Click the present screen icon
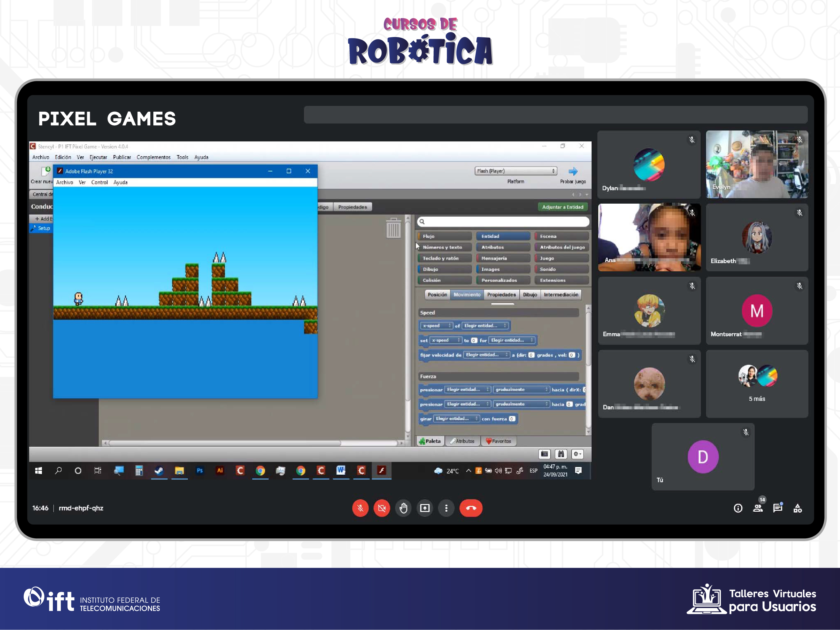The height and width of the screenshot is (630, 840). coord(425,508)
